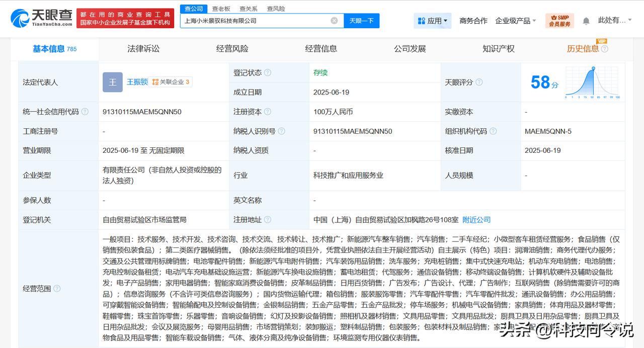The image size is (644, 348).
Task: Switch to the 公司发展 tab
Action: pyautogui.click(x=410, y=49)
